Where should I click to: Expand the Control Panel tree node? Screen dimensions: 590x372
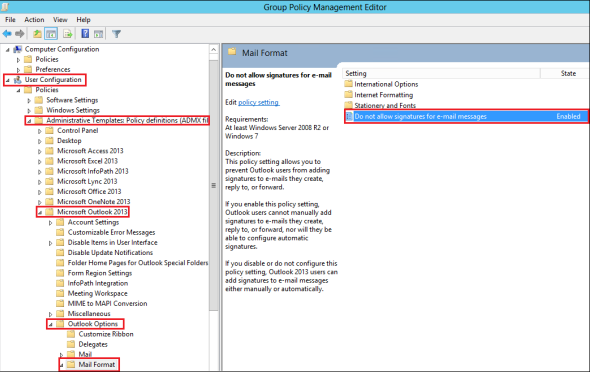pyautogui.click(x=40, y=131)
